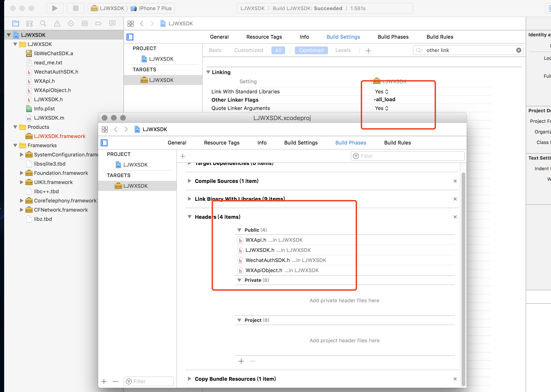Remove the Link Binary With Libraries phase
Image resolution: width=551 pixels, height=392 pixels.
[x=455, y=199]
